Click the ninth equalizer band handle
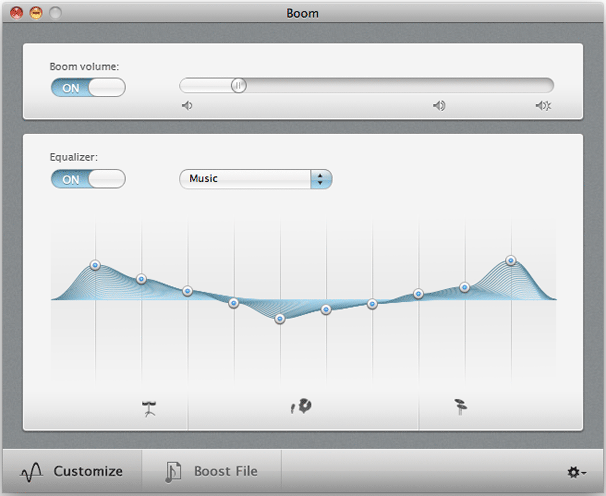 click(465, 287)
